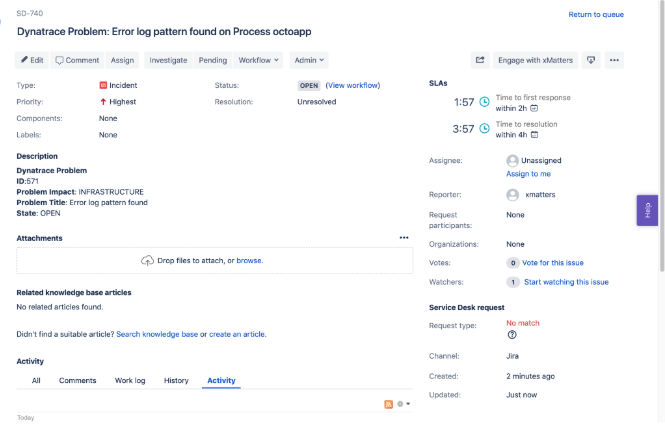Switch to the Comments tab
The height and width of the screenshot is (425, 665).
78,380
